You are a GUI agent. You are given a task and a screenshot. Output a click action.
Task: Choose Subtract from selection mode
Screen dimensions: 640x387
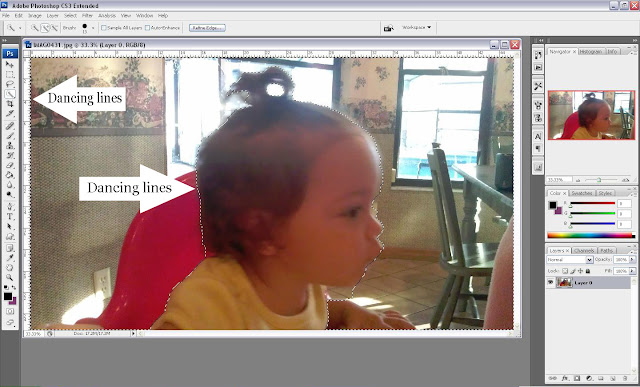click(54, 28)
